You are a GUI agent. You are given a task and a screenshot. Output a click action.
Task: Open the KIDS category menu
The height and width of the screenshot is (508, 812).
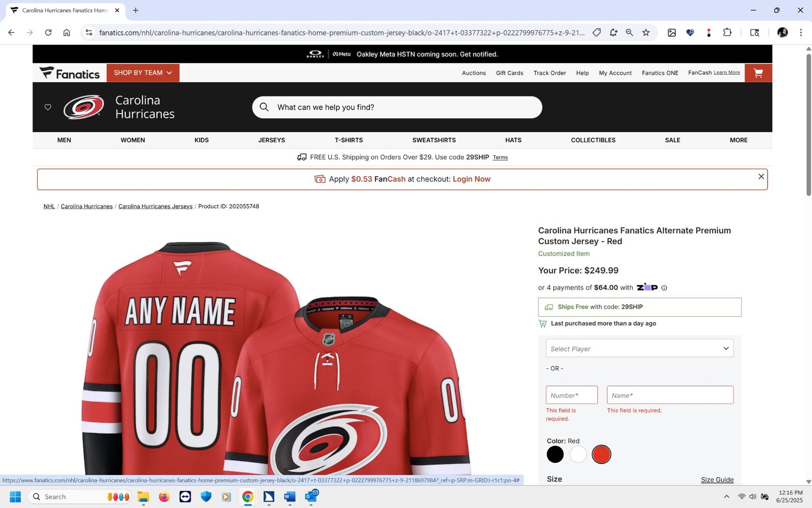click(x=201, y=140)
